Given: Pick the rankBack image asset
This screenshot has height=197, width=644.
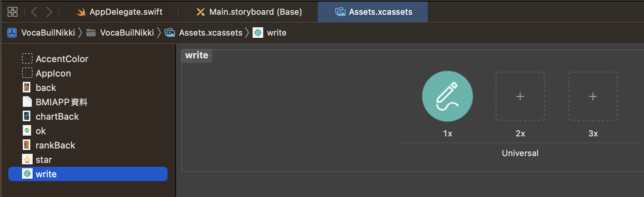Looking at the screenshot, I should coord(55,145).
